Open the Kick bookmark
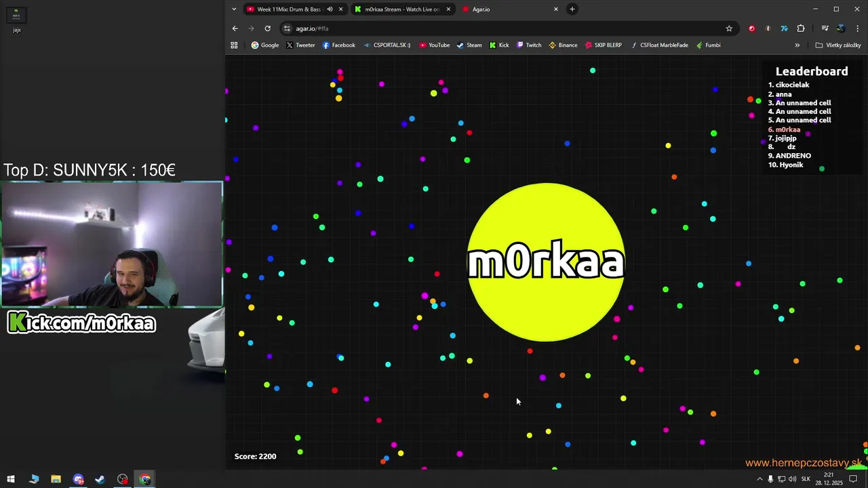This screenshot has width=868, height=488. tap(499, 45)
